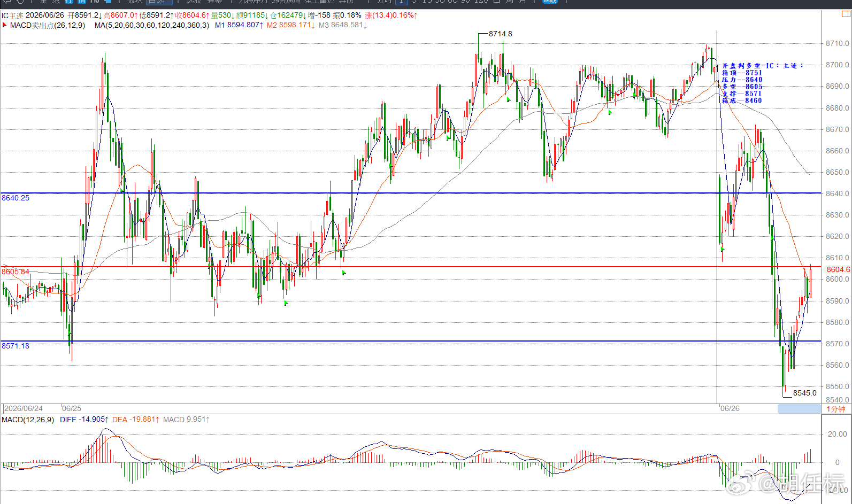Click the '06/25 marker on time axis
Screen dimensions: 852x504
pyautogui.click(x=72, y=408)
